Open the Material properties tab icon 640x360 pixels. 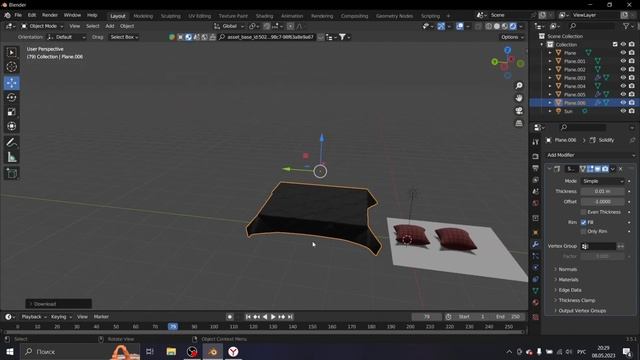click(536, 302)
